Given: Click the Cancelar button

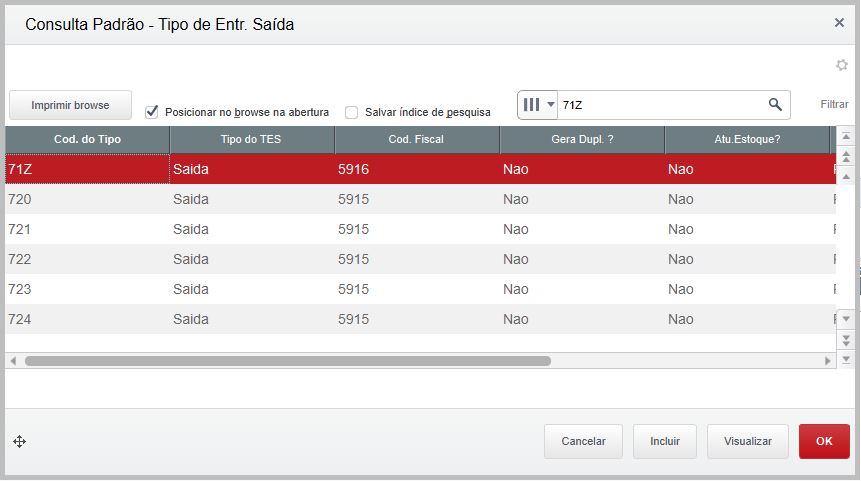Looking at the screenshot, I should (x=583, y=441).
